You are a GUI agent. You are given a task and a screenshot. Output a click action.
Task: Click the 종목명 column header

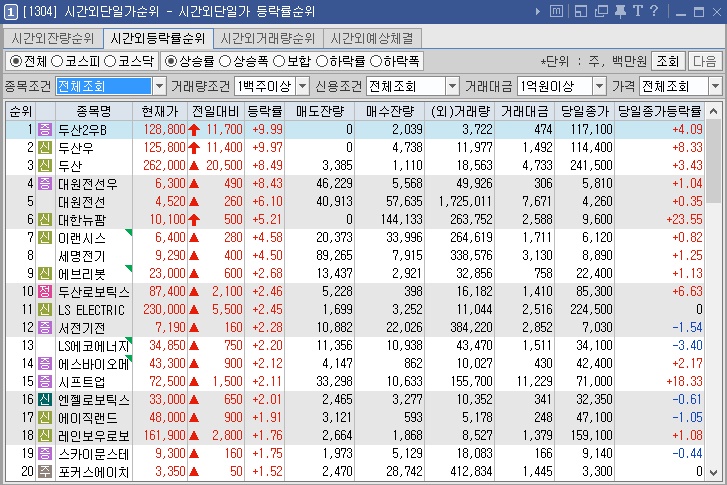94,111
